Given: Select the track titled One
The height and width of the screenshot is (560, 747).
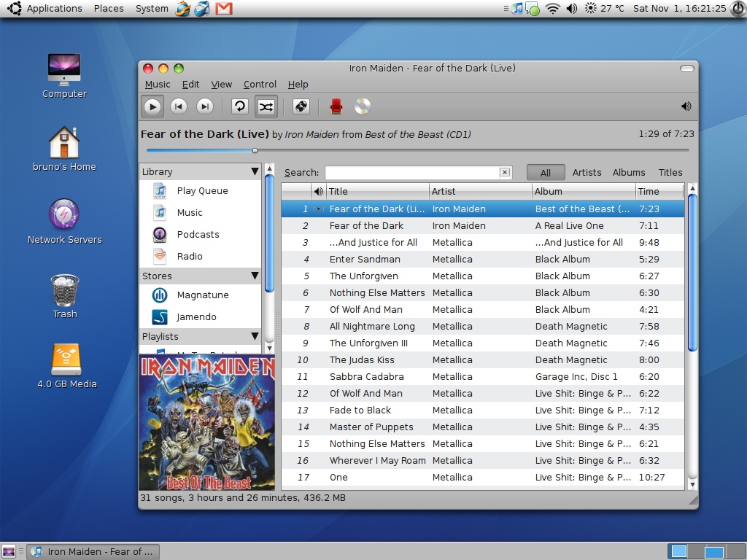Looking at the screenshot, I should coord(483,477).
